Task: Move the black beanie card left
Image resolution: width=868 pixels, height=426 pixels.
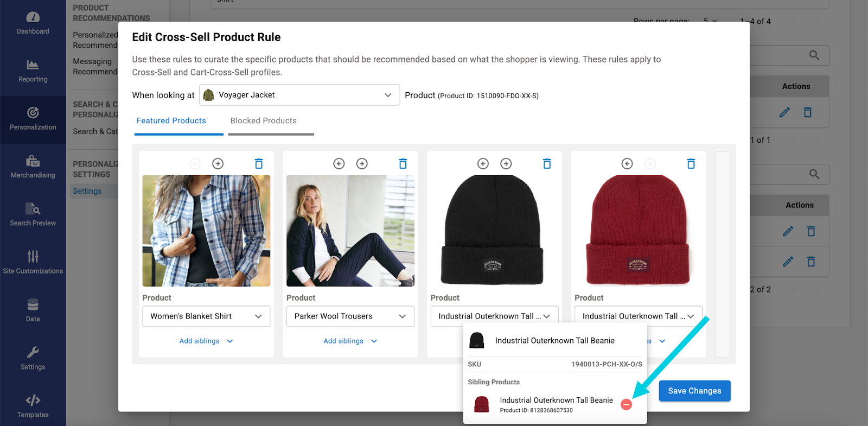Action: click(483, 163)
